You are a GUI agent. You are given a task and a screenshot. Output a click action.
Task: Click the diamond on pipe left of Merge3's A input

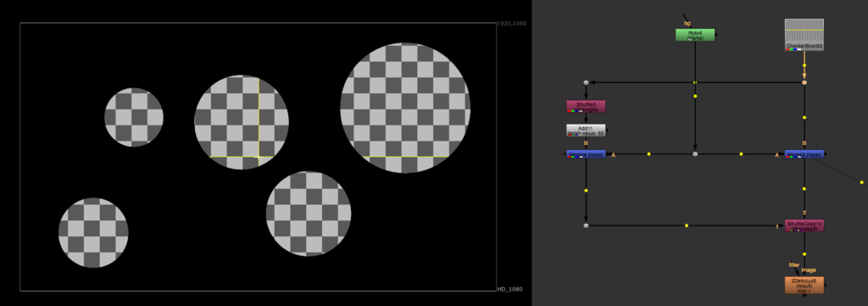pos(741,153)
